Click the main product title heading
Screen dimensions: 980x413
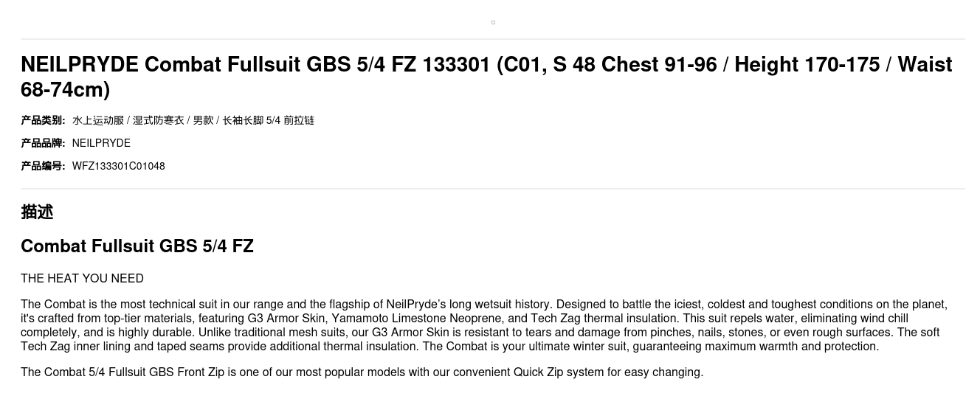[x=486, y=77]
